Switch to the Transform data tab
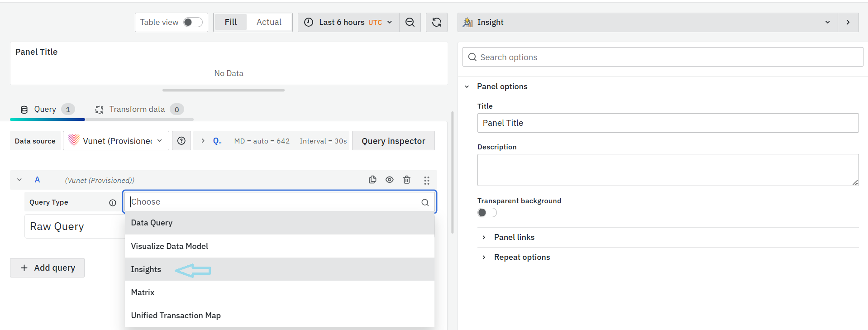 pos(137,109)
